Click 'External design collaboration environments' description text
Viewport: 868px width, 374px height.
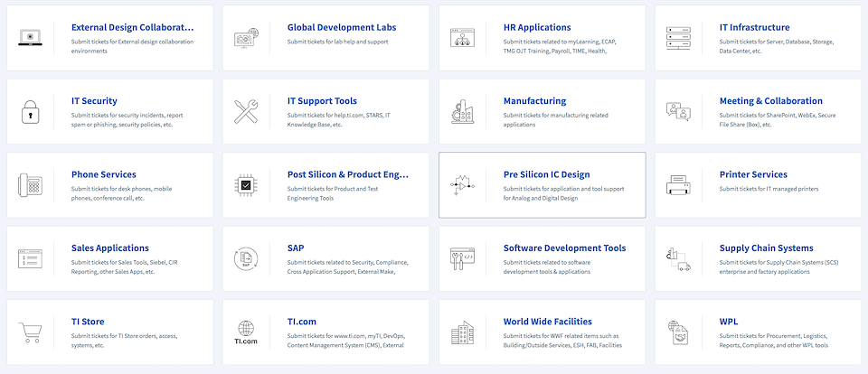click(x=132, y=46)
